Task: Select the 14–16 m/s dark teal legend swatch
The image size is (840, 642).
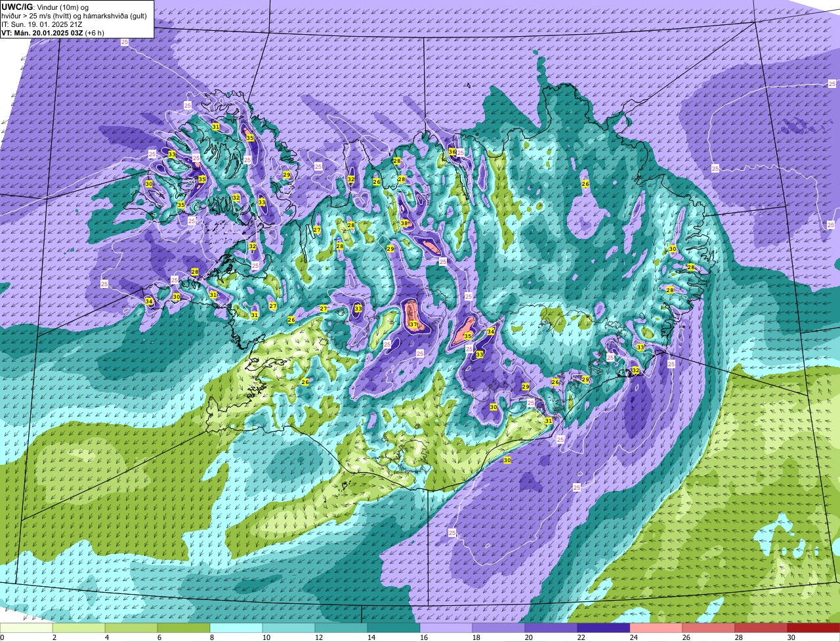Action: tap(394, 628)
